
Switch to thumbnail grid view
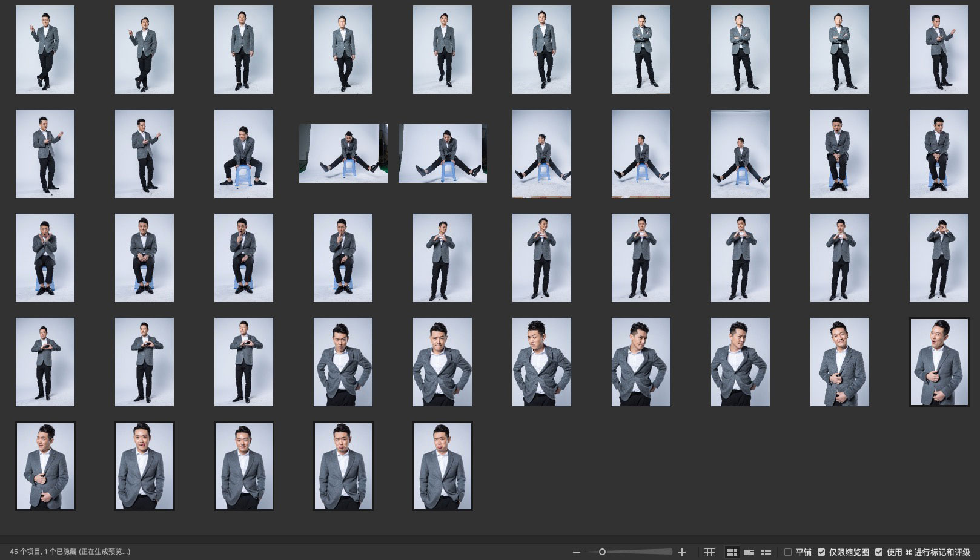click(x=732, y=552)
